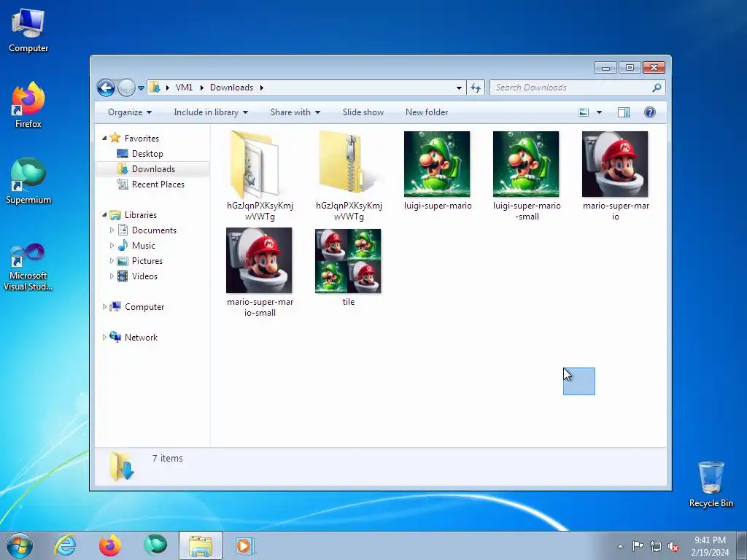Select the Videos library icon
This screenshot has height=560, width=747.
click(x=123, y=276)
